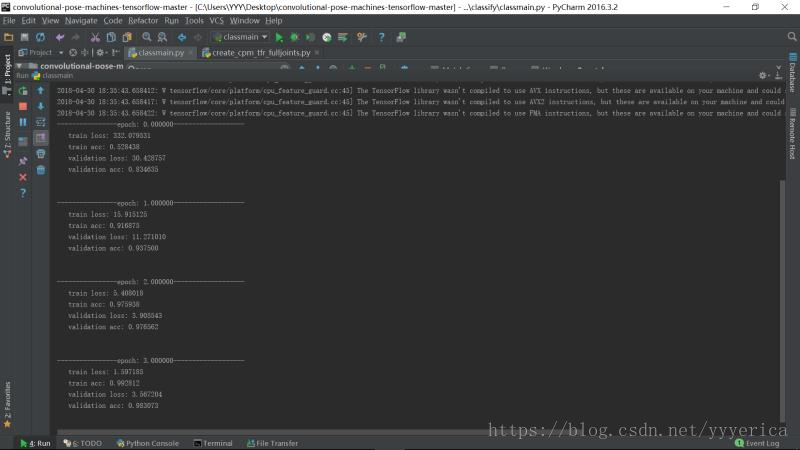Click the Undo arrow in the toolbar
The image size is (800, 450).
pos(60,37)
